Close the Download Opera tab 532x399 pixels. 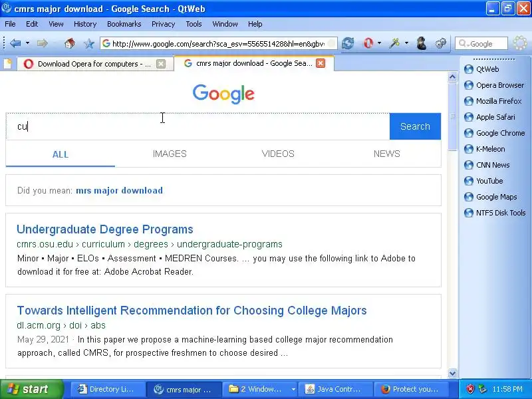(x=161, y=64)
